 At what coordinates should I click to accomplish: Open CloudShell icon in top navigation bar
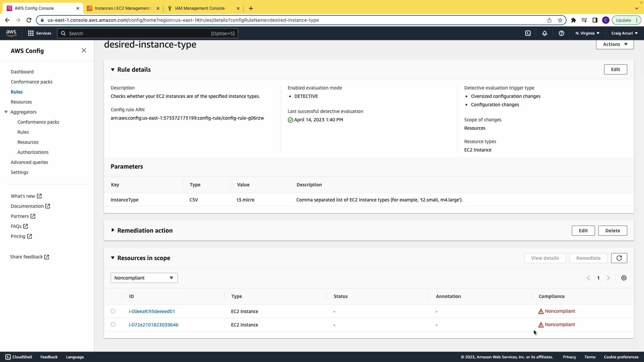click(528, 33)
